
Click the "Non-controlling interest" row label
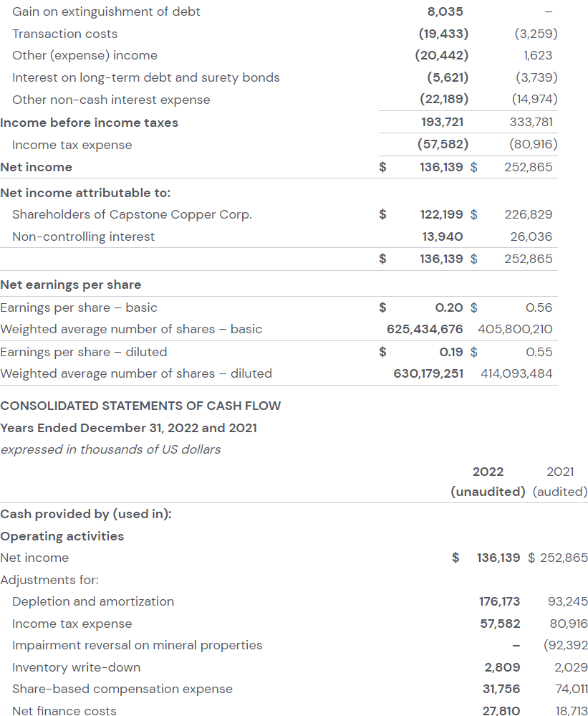pos(83,237)
